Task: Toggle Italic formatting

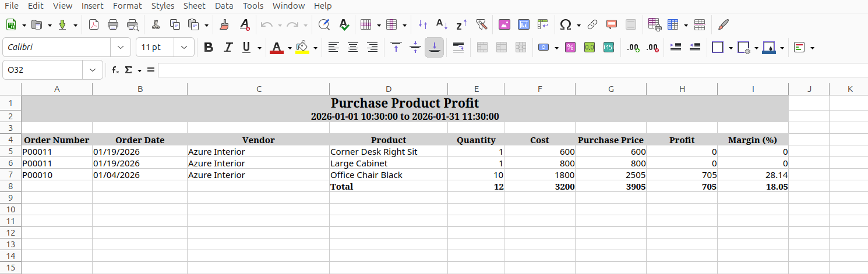Action: pos(228,47)
